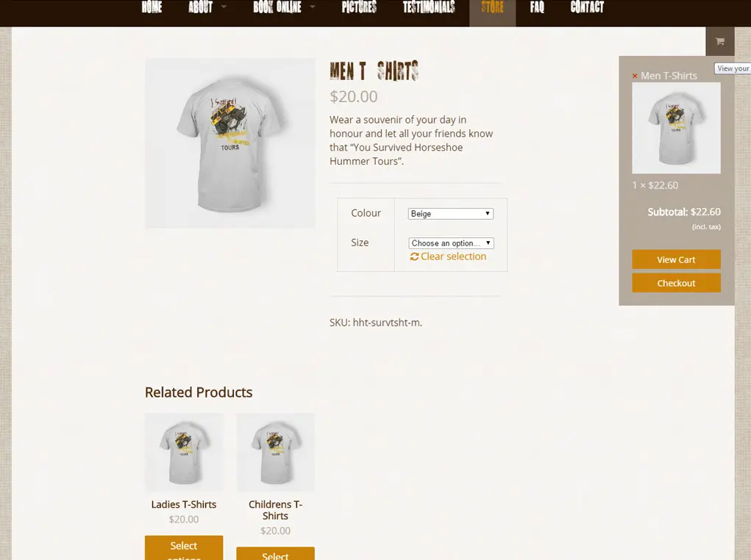Go to the Home menu item
Screen dimensions: 751x560
point(152,7)
